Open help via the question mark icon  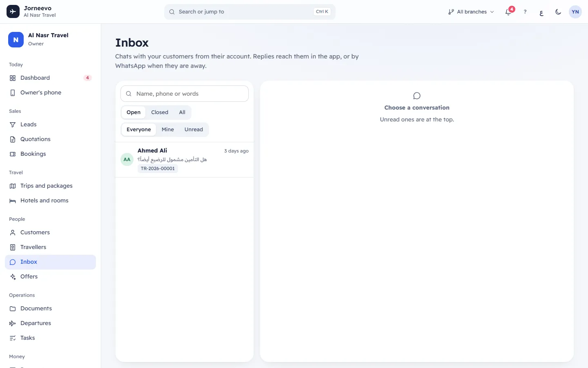pyautogui.click(x=525, y=12)
